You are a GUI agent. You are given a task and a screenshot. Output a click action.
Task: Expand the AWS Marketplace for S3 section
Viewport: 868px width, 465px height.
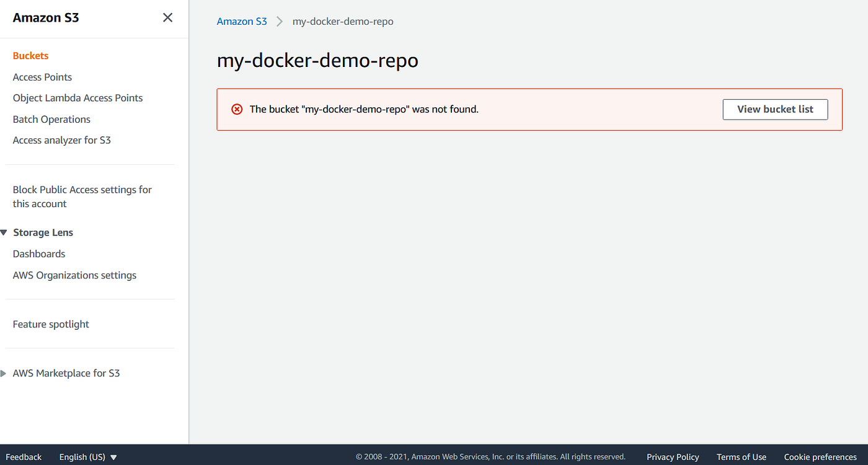[x=4, y=373]
